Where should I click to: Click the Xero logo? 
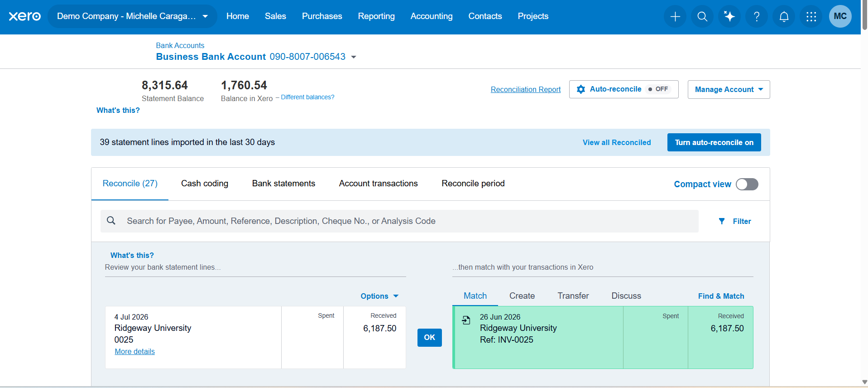tap(24, 16)
